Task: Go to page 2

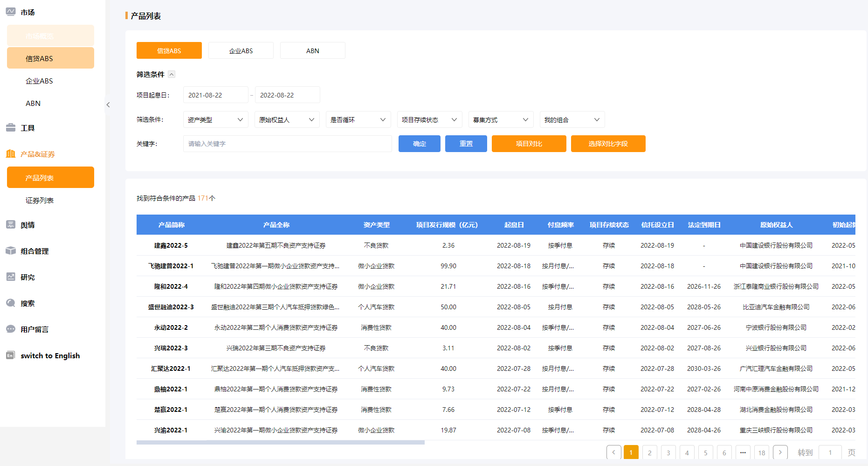Action: 650,452
